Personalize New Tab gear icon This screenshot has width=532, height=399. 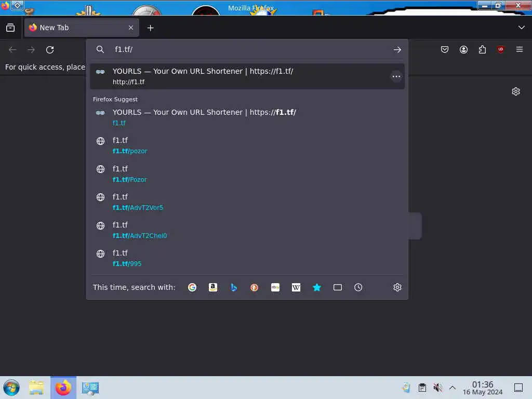516,91
